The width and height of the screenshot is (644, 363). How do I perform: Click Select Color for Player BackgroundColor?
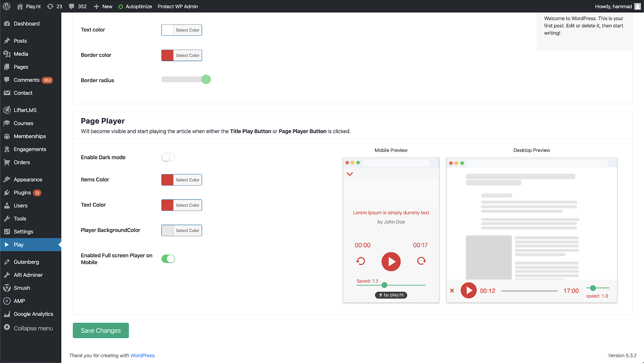pos(188,230)
